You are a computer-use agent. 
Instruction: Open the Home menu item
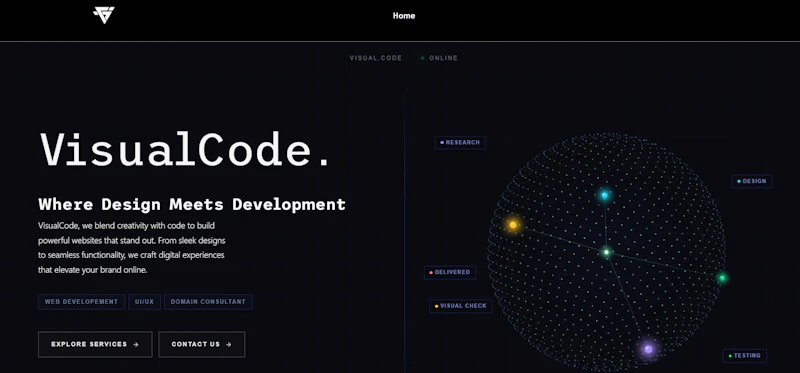(404, 16)
